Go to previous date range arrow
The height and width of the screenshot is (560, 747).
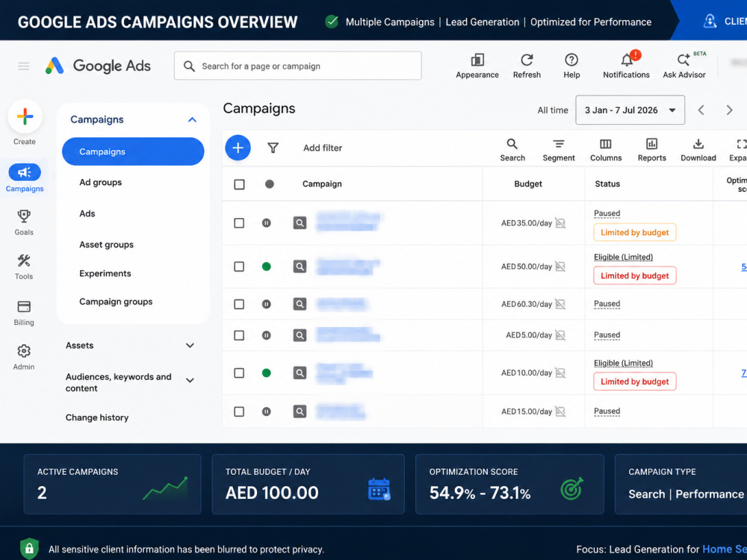701,110
